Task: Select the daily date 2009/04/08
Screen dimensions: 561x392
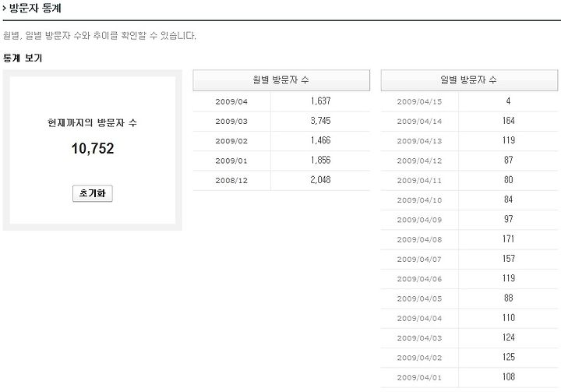Action: click(419, 239)
